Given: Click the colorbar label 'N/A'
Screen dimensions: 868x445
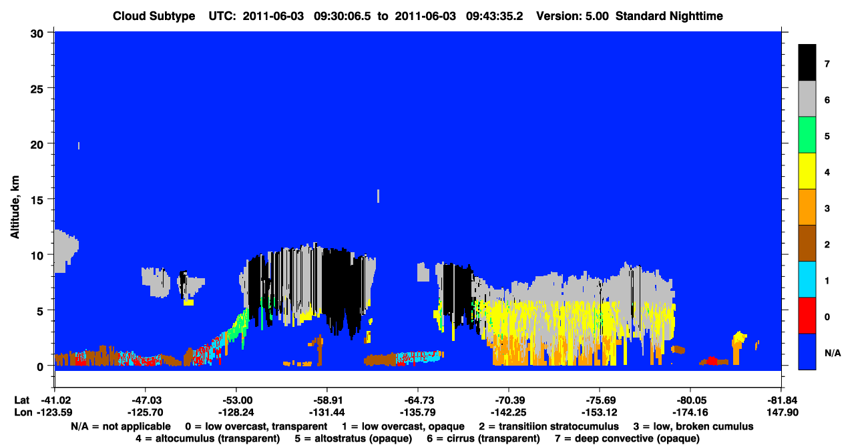Looking at the screenshot, I should (833, 352).
